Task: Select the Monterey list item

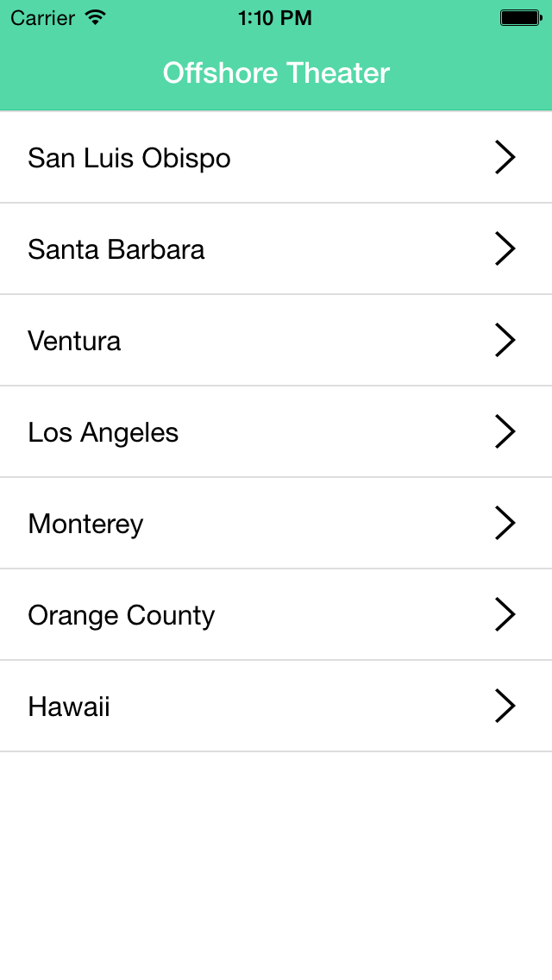Action: 85,525
